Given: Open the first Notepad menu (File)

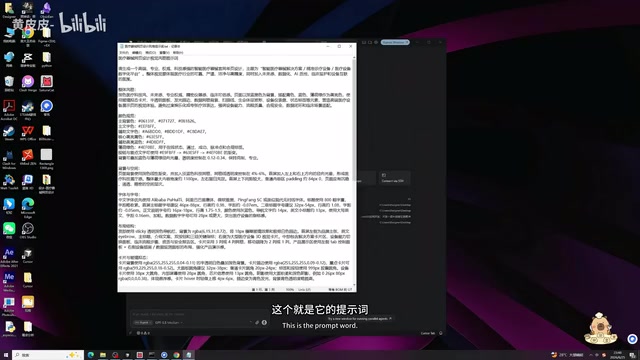Looking at the screenshot, I should click(124, 53).
